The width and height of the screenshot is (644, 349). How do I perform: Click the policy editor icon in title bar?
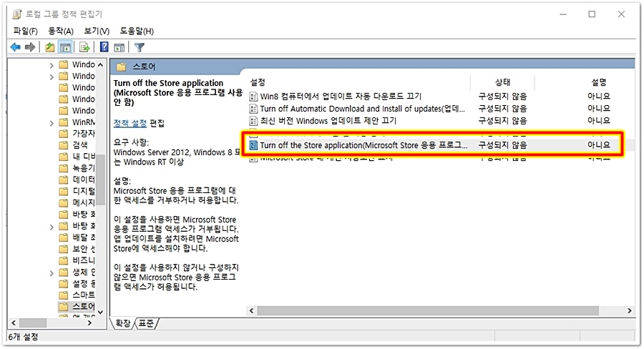click(17, 14)
